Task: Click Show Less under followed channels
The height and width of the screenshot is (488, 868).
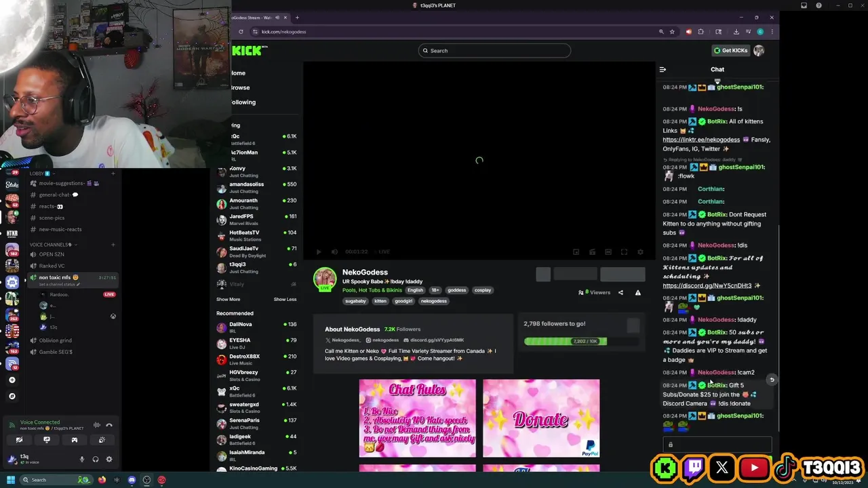Action: (x=285, y=299)
